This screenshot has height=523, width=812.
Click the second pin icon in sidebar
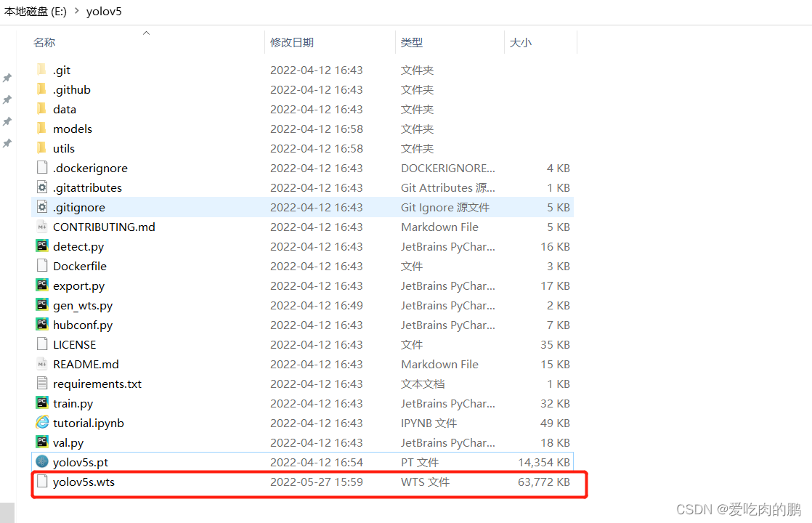click(7, 100)
